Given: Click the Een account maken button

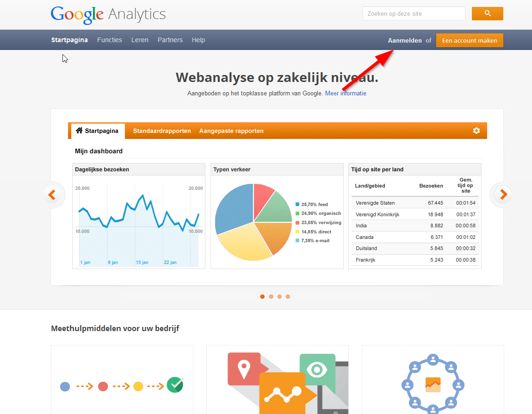Looking at the screenshot, I should (470, 40).
